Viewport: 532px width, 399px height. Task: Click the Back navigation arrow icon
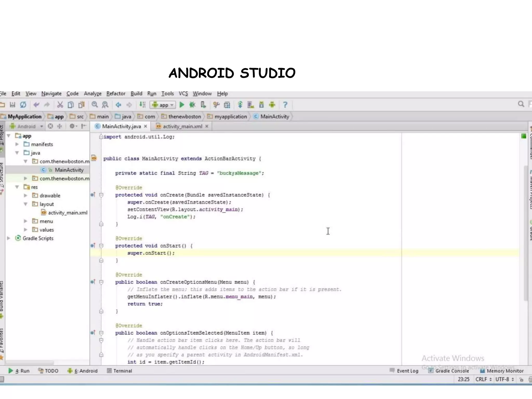coord(118,105)
